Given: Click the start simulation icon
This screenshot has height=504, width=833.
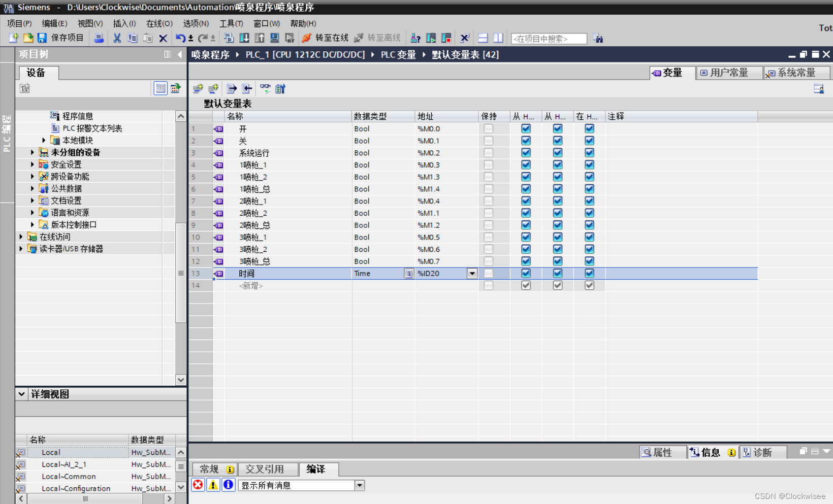Looking at the screenshot, I should pos(275,38).
